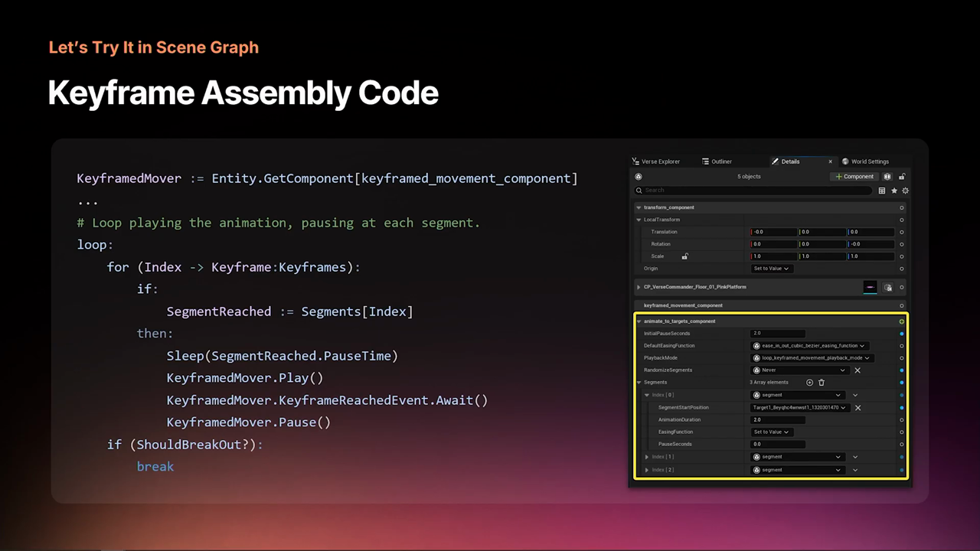The height and width of the screenshot is (551, 980).
Task: Expand the Index [2] segment
Action: [x=647, y=470]
